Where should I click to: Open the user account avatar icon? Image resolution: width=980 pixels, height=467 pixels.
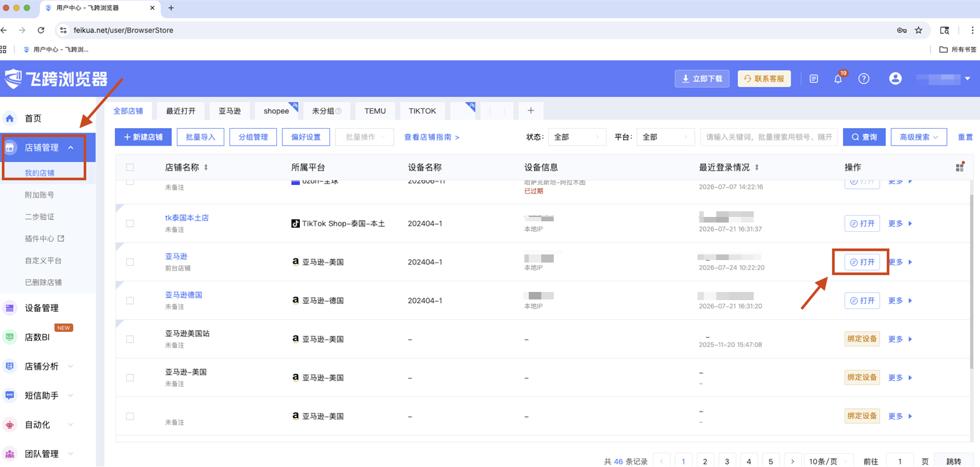click(x=896, y=79)
